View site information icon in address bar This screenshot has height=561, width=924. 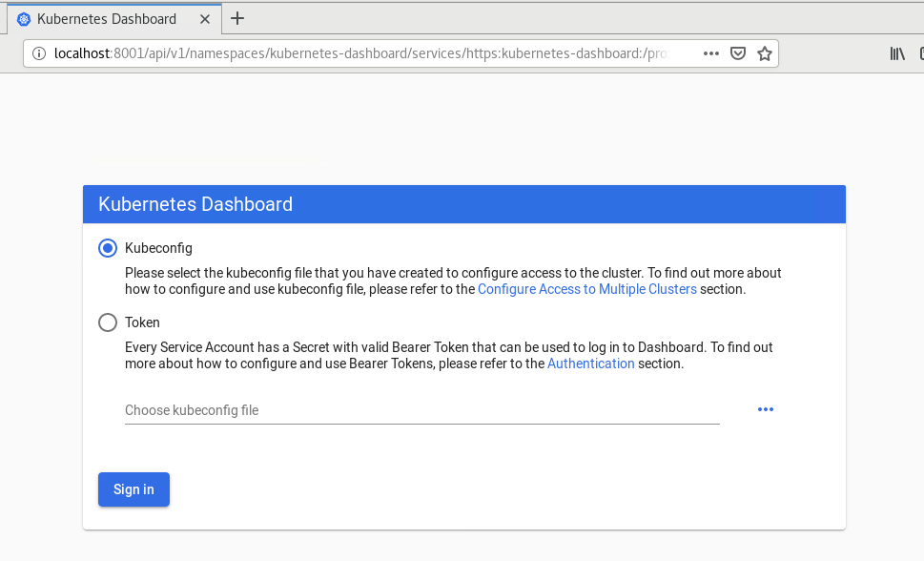[39, 53]
